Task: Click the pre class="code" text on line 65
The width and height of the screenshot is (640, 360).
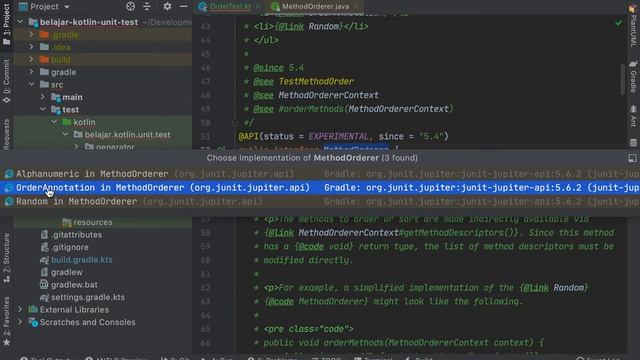Action: [309, 329]
